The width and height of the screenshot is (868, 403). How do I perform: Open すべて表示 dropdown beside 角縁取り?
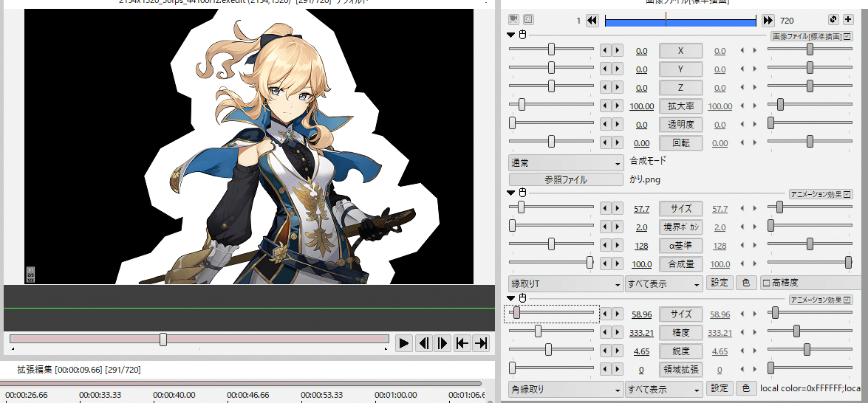click(x=663, y=389)
